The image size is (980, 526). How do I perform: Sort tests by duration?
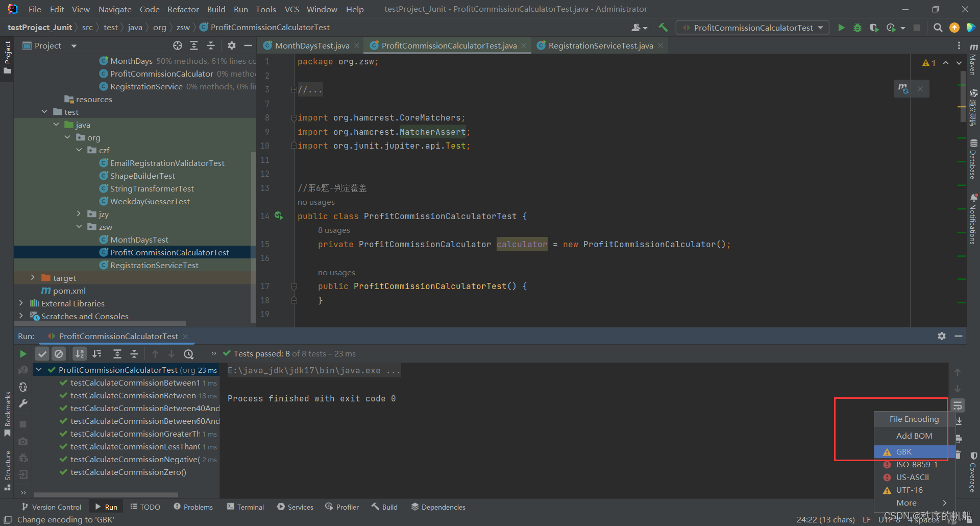[96, 353]
